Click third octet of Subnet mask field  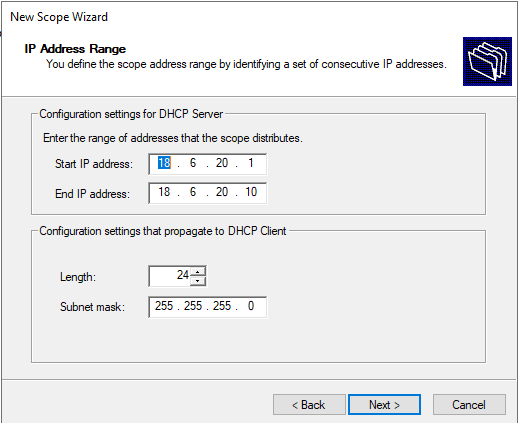(x=222, y=306)
